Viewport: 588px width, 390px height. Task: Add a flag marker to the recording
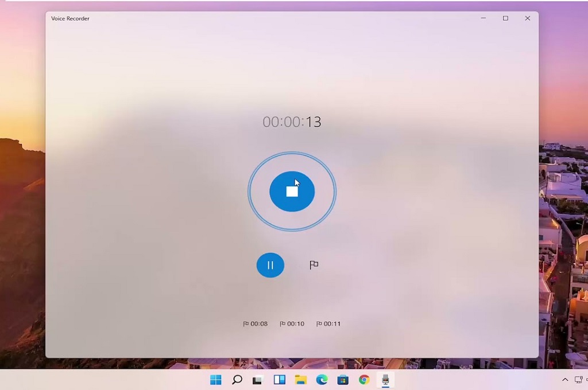pos(314,265)
